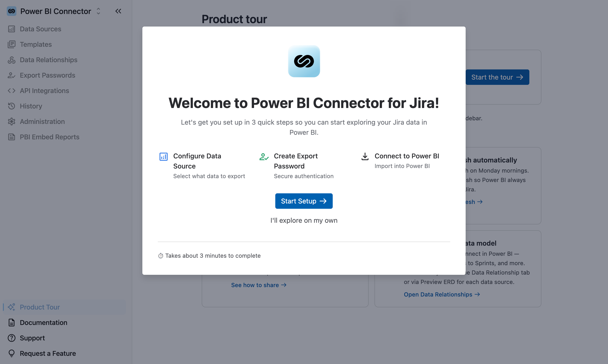This screenshot has width=608, height=364.
Task: Click the Export Passwords user-check icon in sidebar
Action: point(12,75)
